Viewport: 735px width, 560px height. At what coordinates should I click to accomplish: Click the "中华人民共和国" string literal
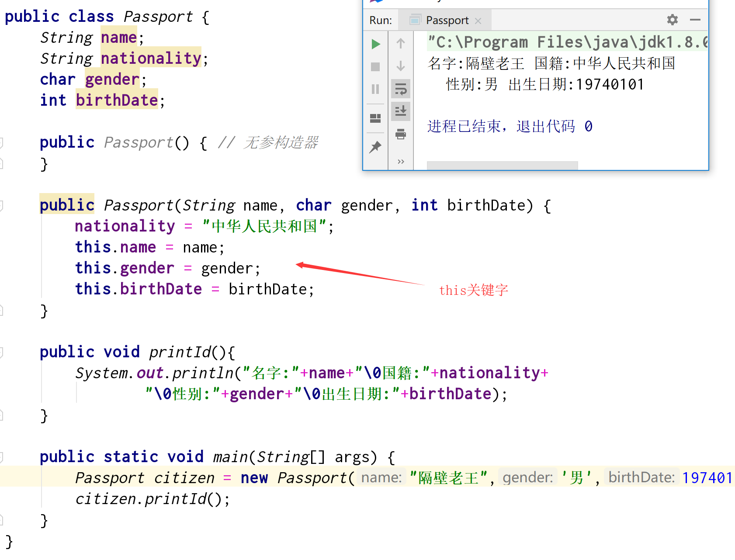265,226
